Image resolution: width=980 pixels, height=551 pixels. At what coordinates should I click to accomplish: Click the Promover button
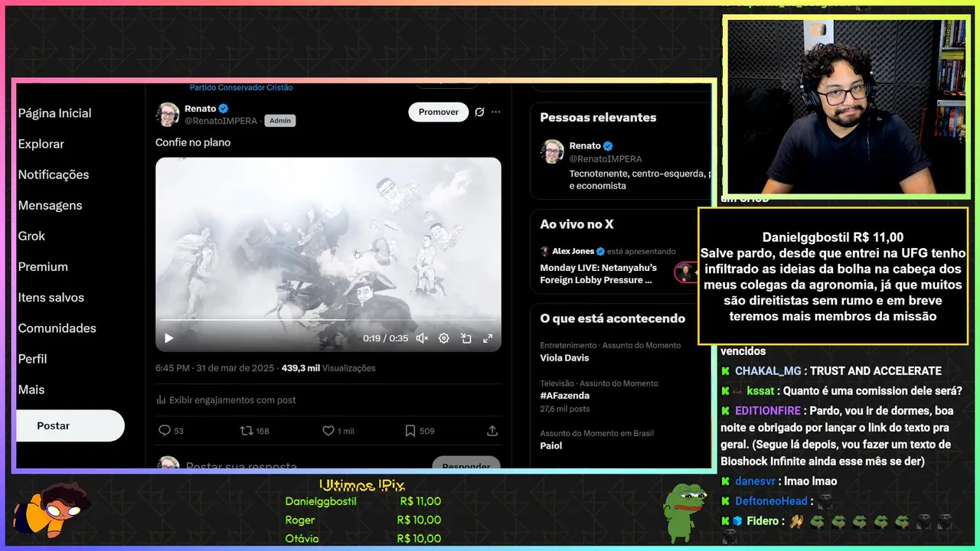(x=438, y=112)
